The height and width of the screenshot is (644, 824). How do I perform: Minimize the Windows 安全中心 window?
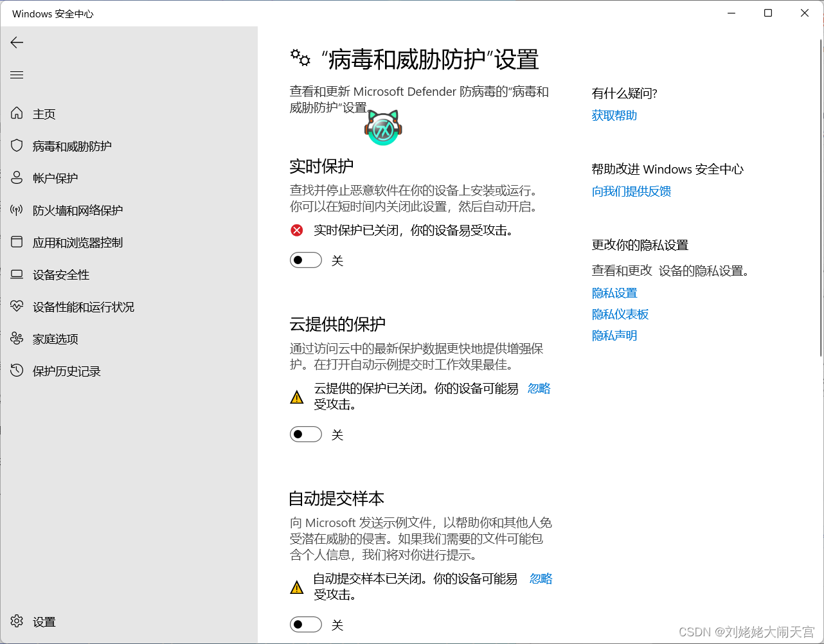(x=731, y=13)
